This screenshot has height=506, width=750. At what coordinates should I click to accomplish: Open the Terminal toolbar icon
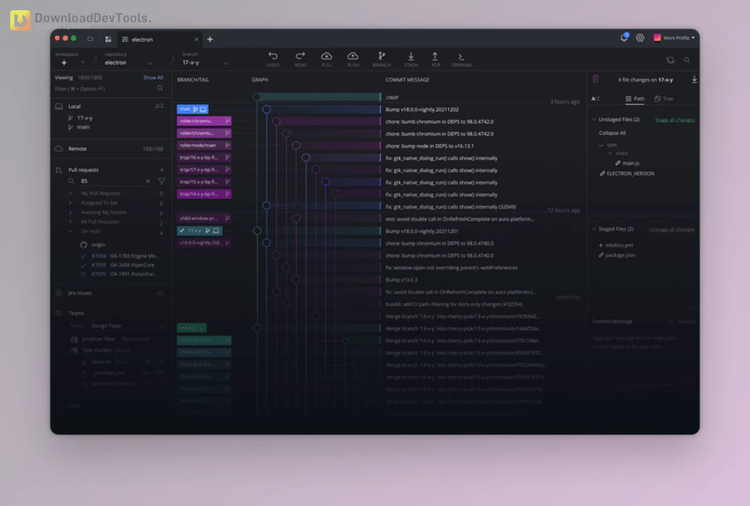click(x=461, y=56)
